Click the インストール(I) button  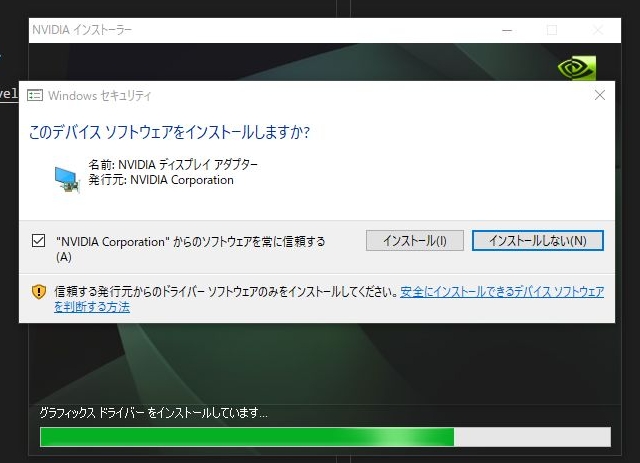pos(415,240)
